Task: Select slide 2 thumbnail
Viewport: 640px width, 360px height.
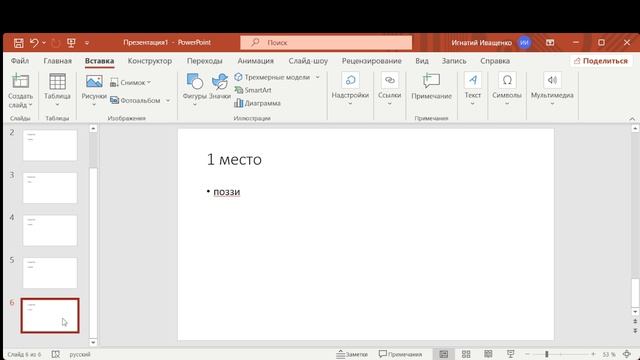Action: coord(50,145)
